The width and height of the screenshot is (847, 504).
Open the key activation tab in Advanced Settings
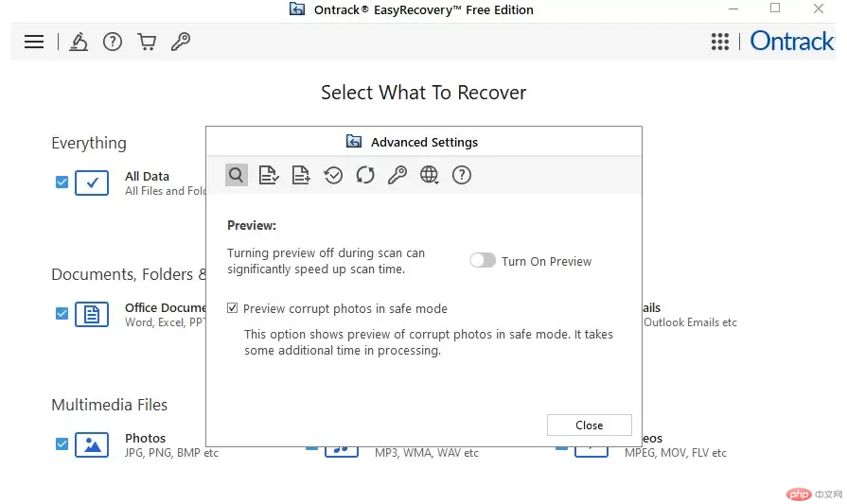(397, 175)
